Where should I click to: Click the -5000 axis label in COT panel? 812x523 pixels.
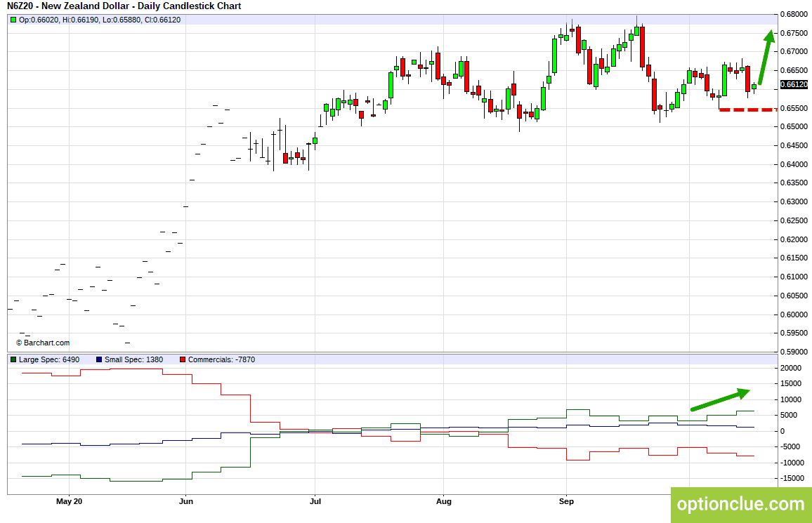click(x=790, y=447)
